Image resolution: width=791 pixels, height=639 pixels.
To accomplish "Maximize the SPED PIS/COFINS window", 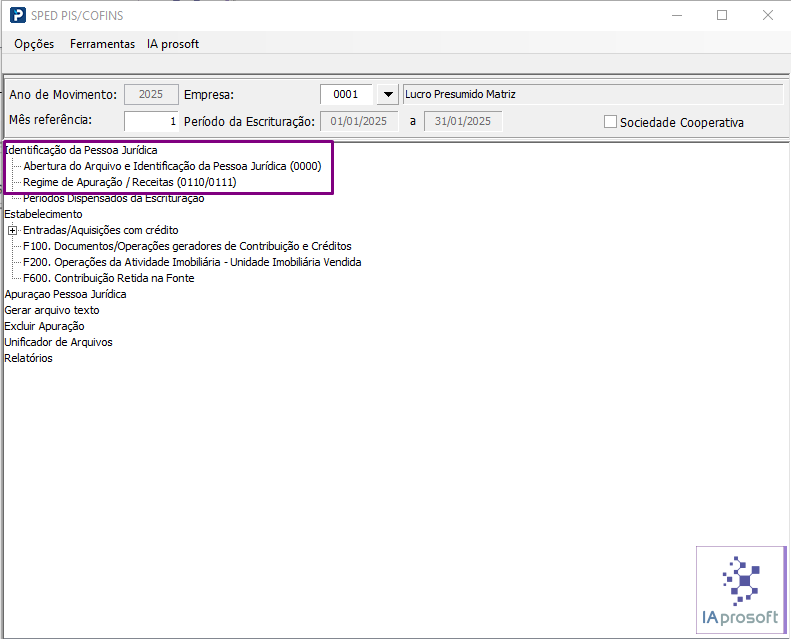I will click(722, 15).
